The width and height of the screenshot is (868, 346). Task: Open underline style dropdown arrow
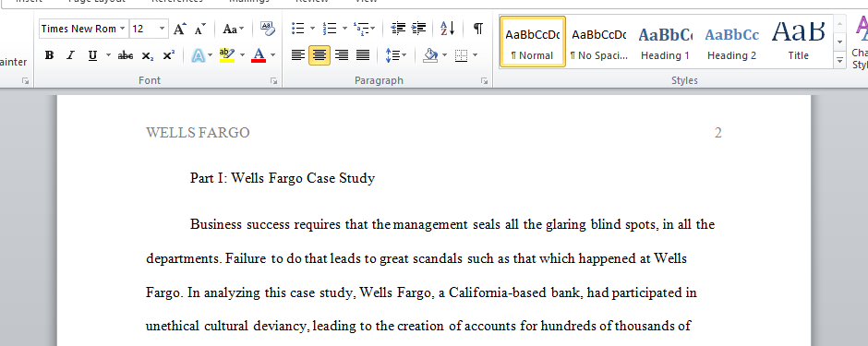(109, 55)
